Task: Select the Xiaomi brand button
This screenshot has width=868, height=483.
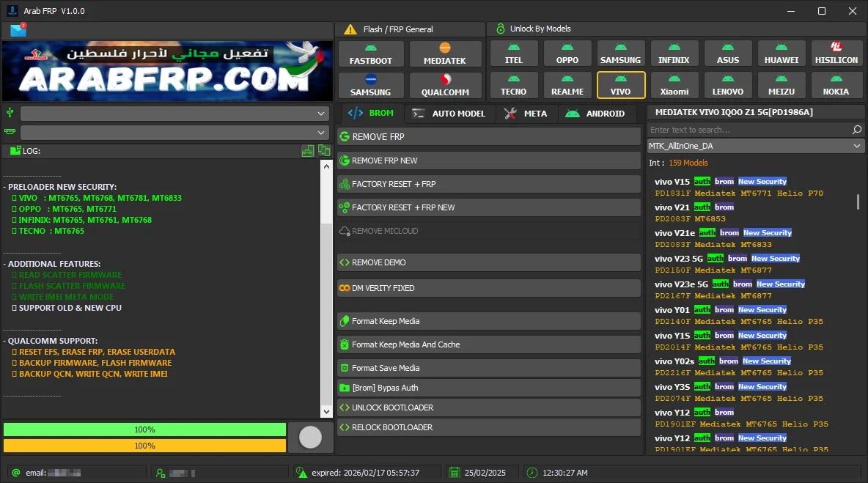Action: (x=674, y=85)
